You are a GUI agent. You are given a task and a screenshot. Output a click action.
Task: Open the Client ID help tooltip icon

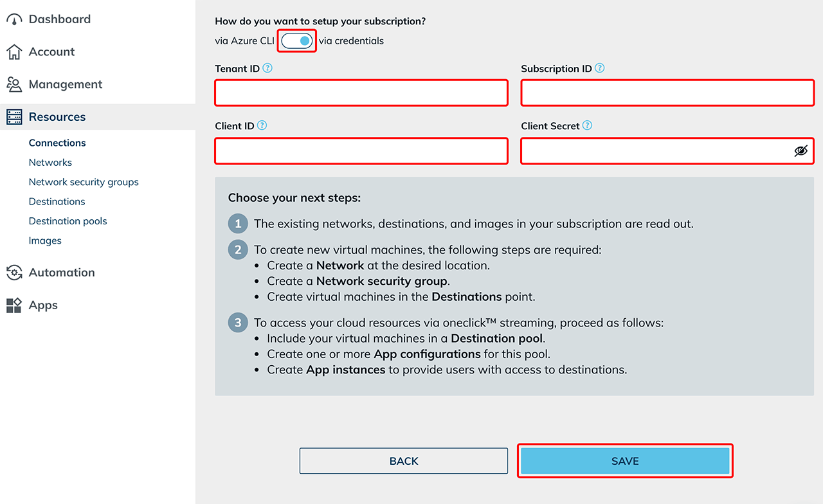(262, 126)
